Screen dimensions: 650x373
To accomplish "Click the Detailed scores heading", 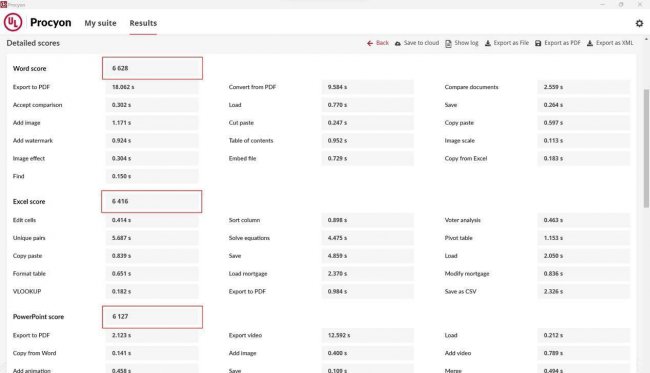I will 33,43.
